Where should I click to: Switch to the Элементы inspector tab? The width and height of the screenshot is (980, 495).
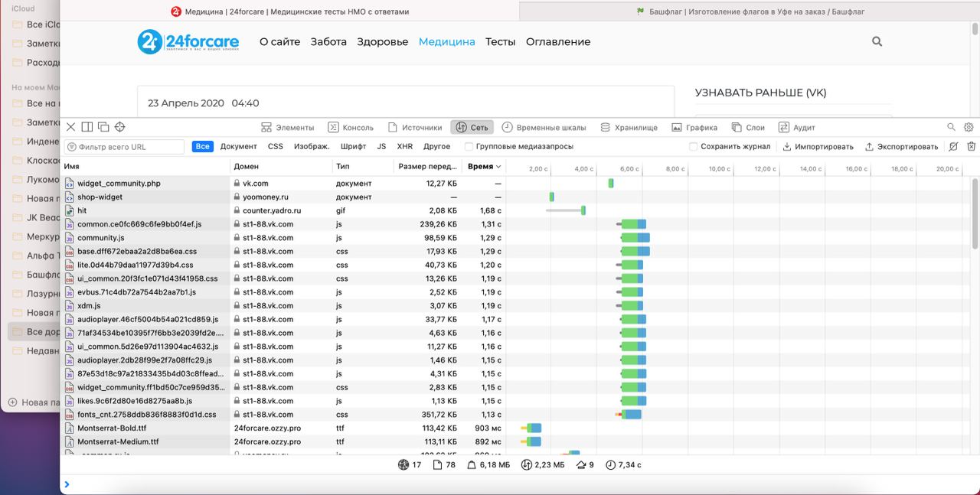(x=288, y=128)
